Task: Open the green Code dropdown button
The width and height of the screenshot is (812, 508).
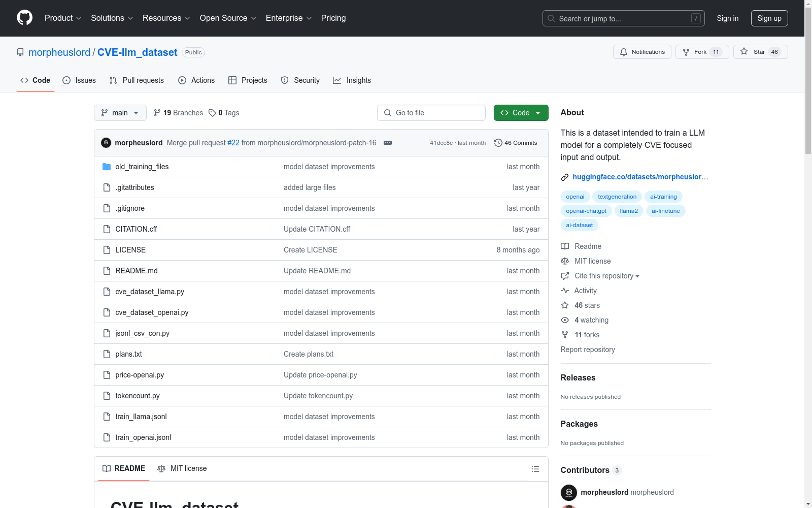Action: 521,113
